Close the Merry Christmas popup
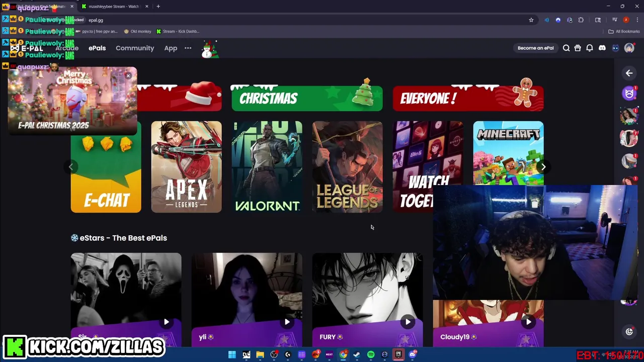 click(128, 76)
